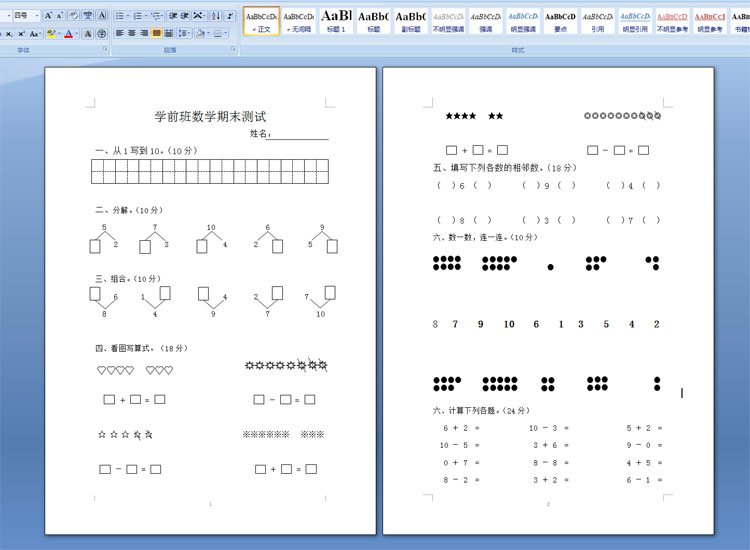Expand numbering list dropdown arrow
This screenshot has width=750, height=550.
point(146,16)
